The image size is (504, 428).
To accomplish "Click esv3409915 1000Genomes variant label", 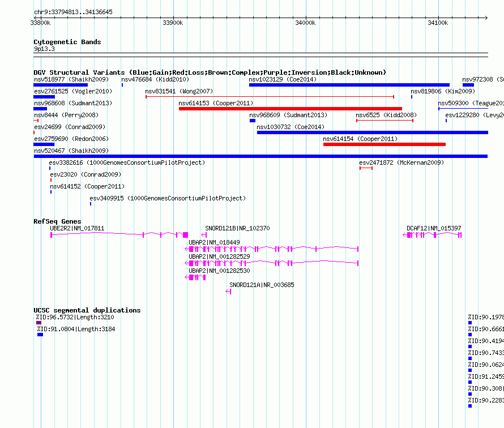I will [168, 198].
